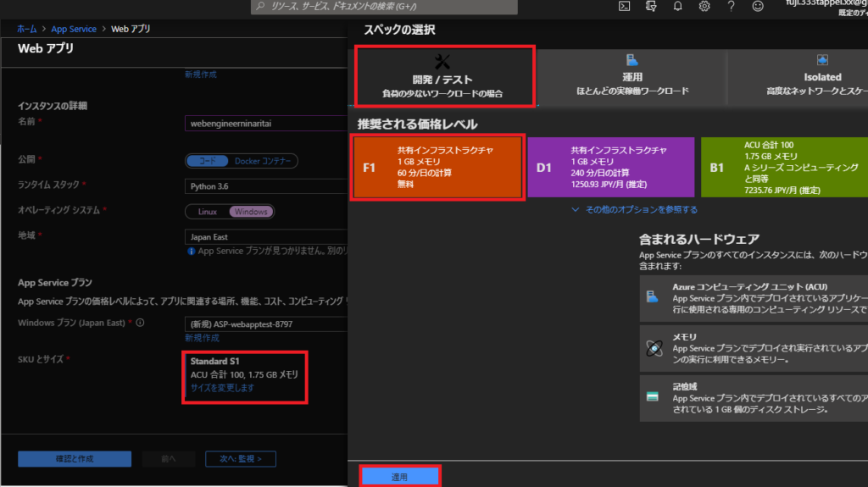Screen dimensions: 868x487
Task: Click the 適用 apply button
Action: point(400,477)
